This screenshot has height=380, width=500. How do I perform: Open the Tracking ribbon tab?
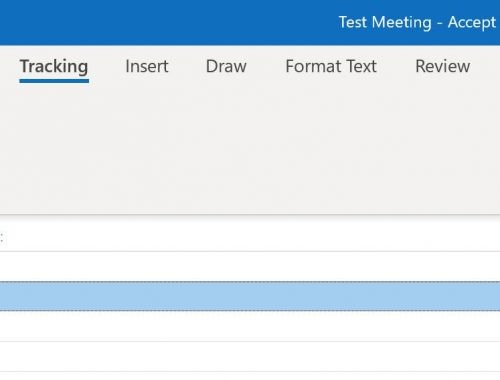[54, 66]
